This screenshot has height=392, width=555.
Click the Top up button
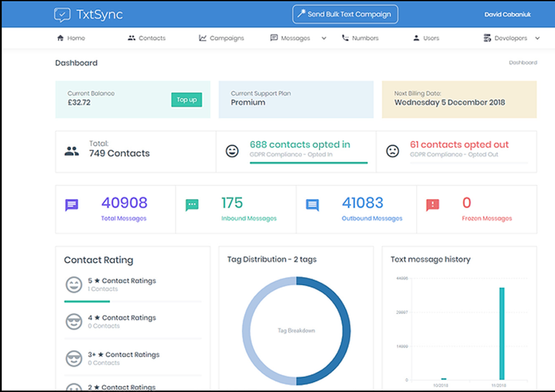tap(186, 100)
